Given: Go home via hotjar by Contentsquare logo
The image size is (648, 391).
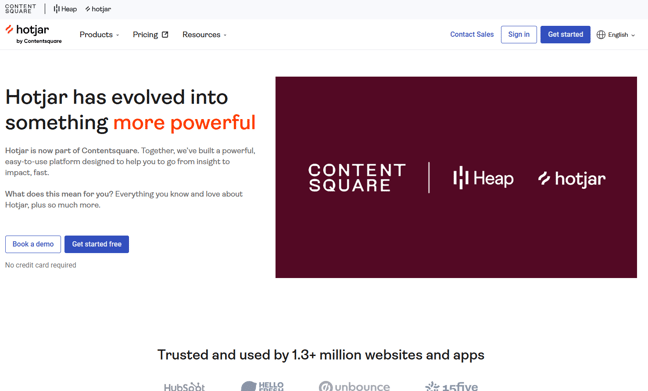Looking at the screenshot, I should point(33,34).
